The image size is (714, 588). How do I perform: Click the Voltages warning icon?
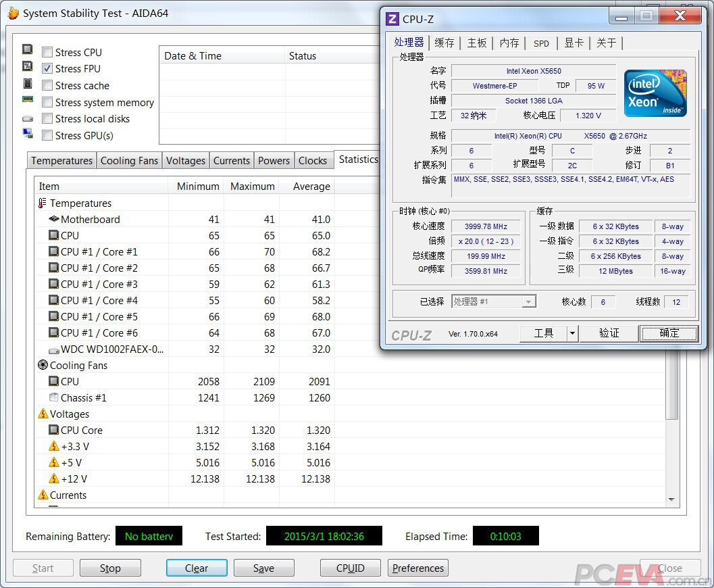coord(43,414)
